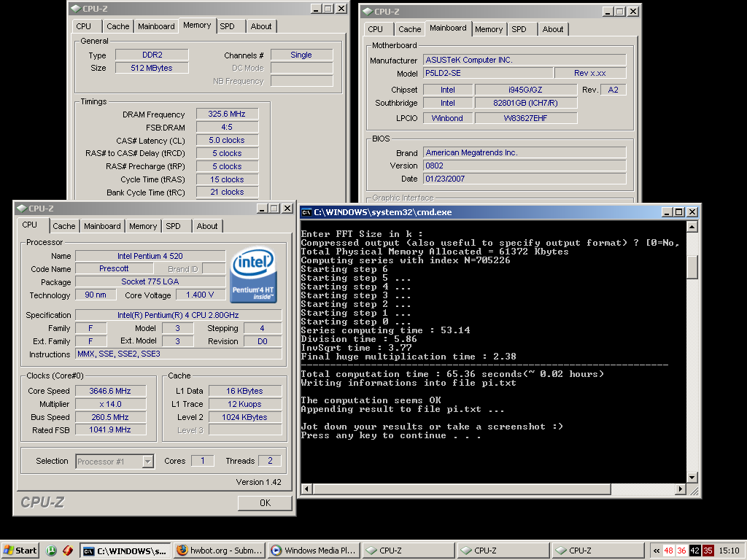
Task: Click Manufacturer field ASUSTeK Computer INC.
Action: [x=525, y=60]
